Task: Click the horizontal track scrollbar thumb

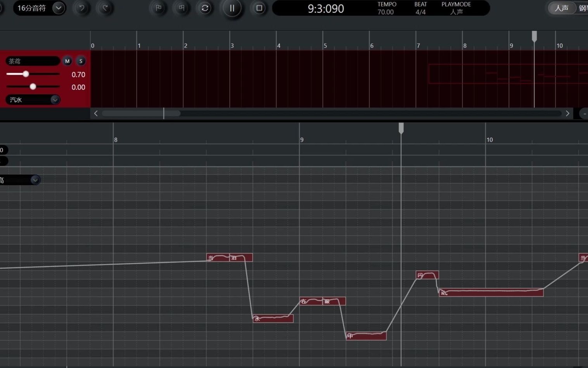Action: click(x=141, y=113)
